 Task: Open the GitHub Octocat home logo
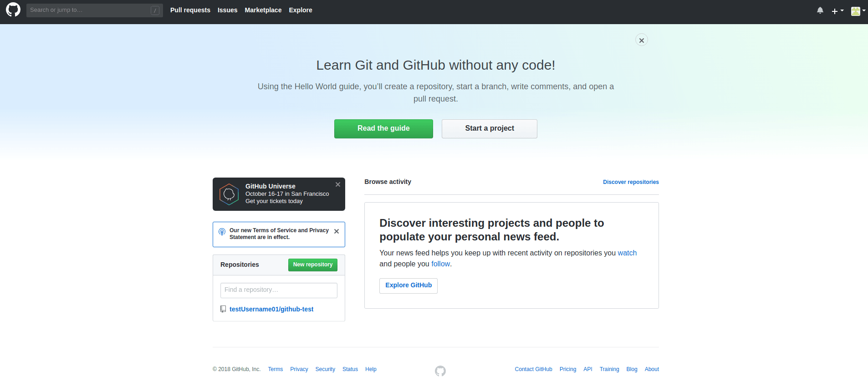(x=13, y=10)
